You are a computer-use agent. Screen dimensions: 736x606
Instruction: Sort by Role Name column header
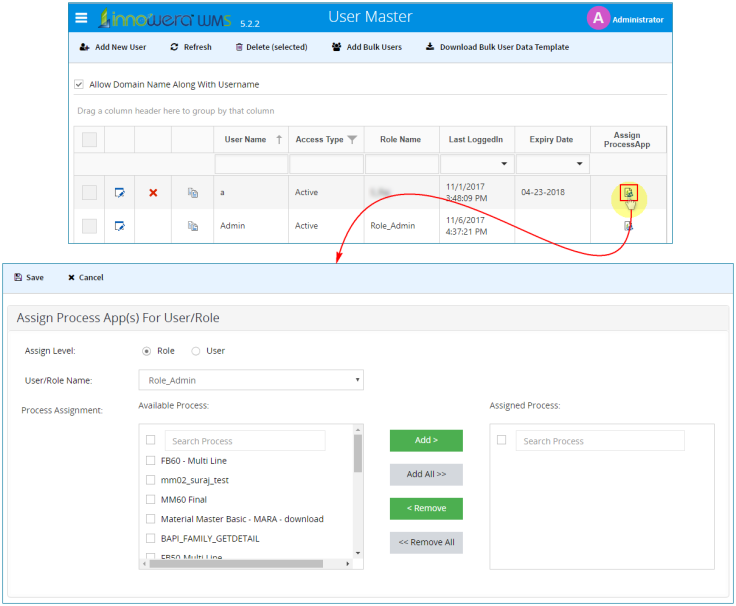[x=400, y=139]
